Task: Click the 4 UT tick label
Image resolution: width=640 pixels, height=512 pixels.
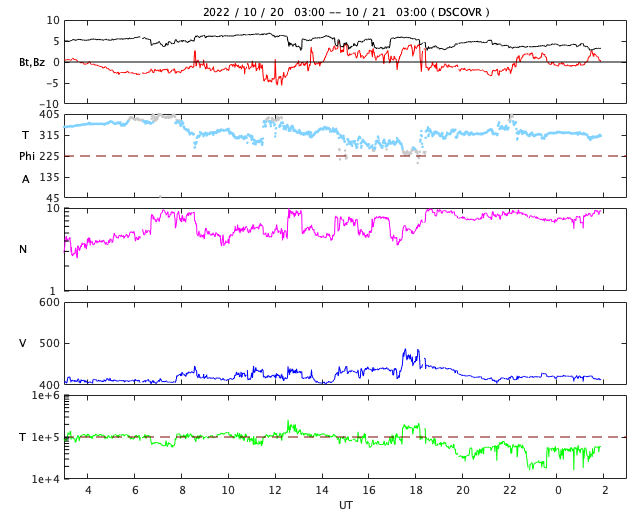Action: pos(88,490)
